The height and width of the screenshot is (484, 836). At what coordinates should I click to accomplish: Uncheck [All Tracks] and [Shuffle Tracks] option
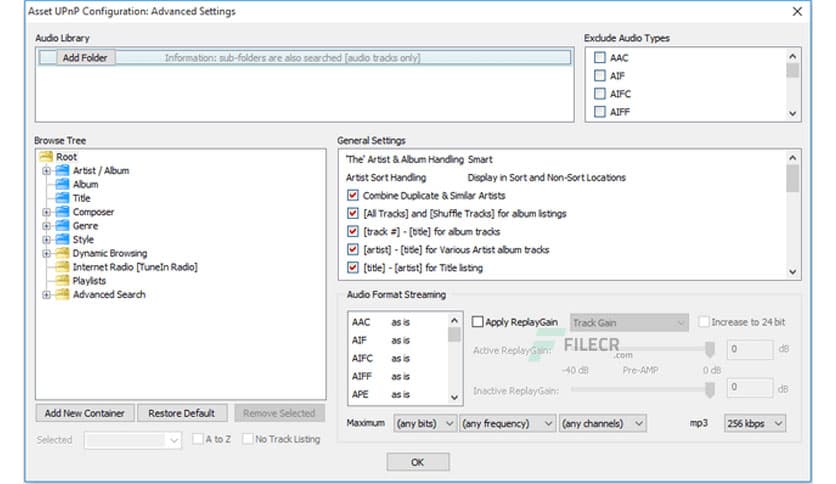[352, 213]
